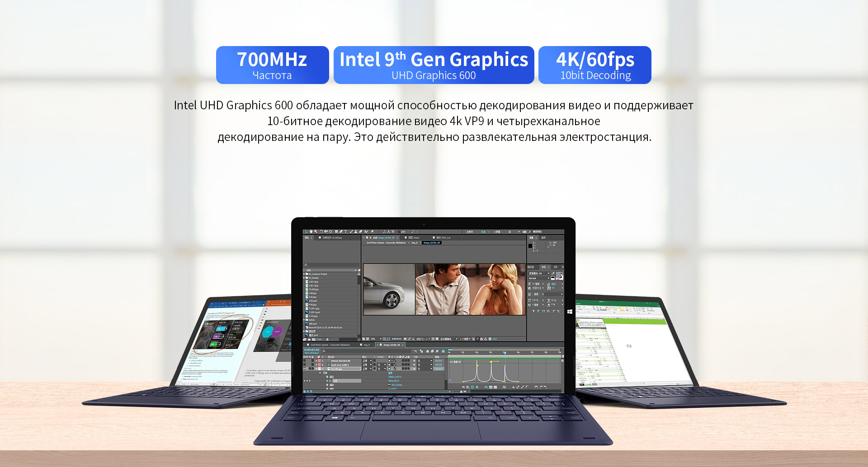This screenshot has height=467, width=868.
Task: Select the Roto Brush tool
Action: click(366, 231)
